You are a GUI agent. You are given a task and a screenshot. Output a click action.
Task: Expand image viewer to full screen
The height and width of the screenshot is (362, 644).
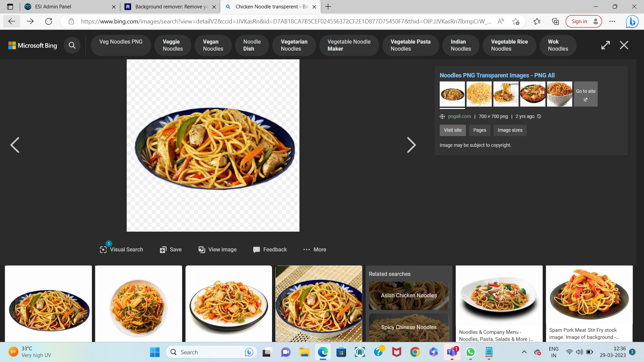click(605, 45)
